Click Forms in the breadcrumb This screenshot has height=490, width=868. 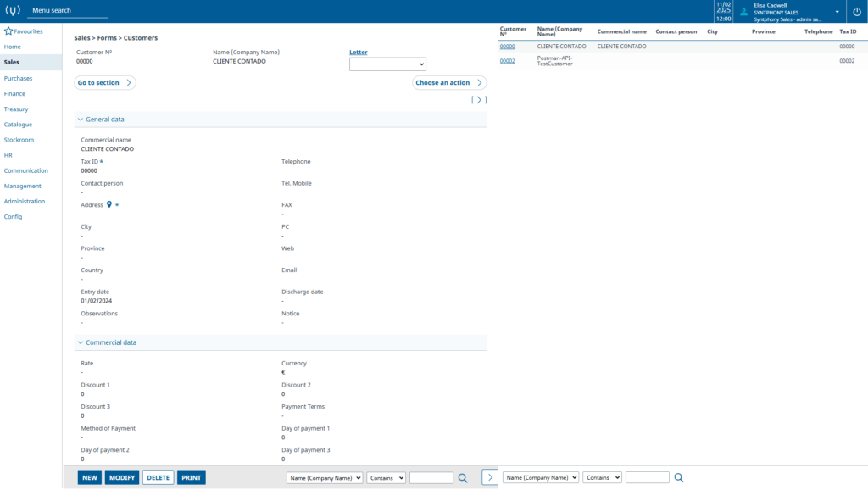[x=107, y=38]
